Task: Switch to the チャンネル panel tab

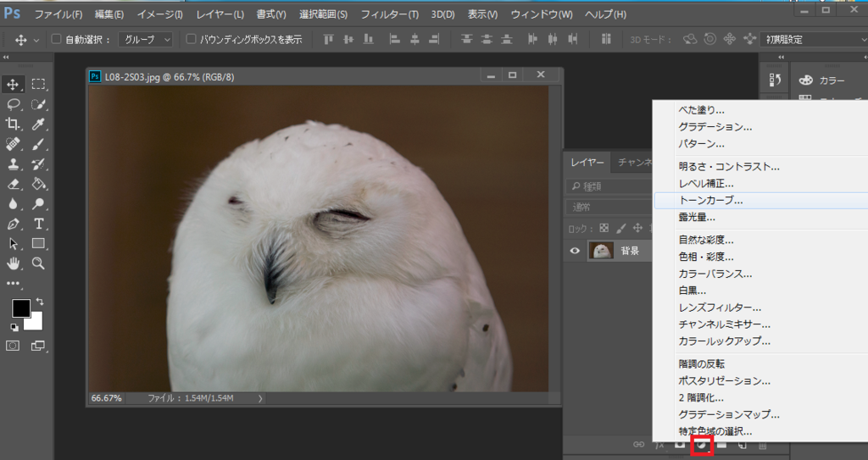Action: click(633, 162)
